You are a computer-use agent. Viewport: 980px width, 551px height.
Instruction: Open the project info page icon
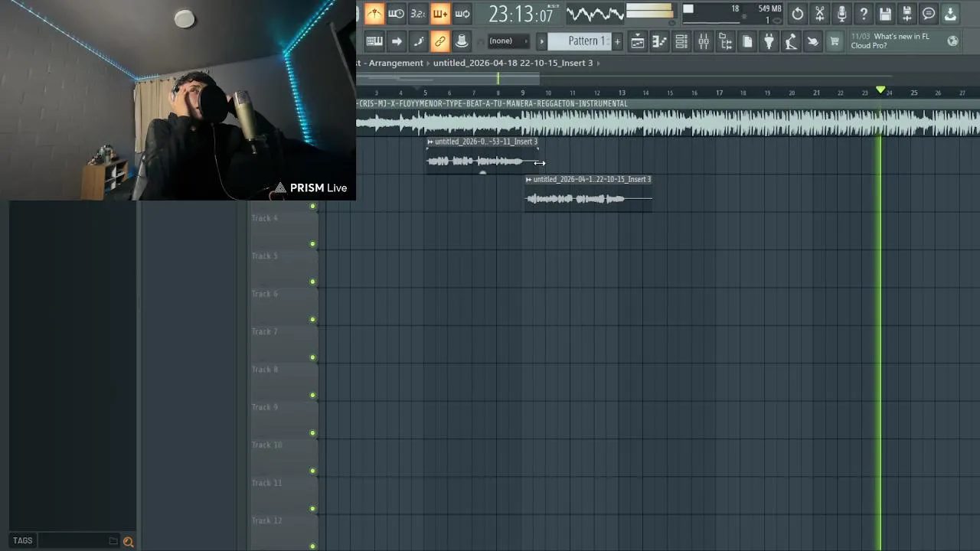click(x=747, y=42)
